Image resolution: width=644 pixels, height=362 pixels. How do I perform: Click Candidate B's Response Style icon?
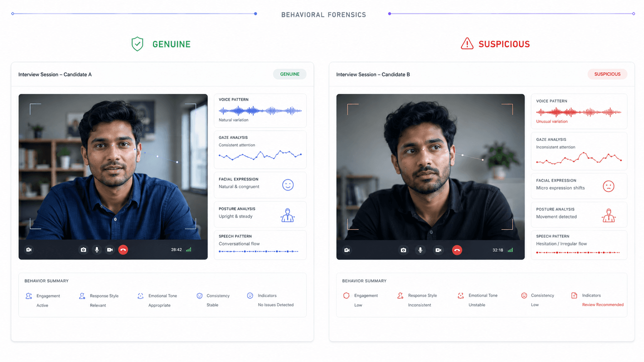(401, 295)
